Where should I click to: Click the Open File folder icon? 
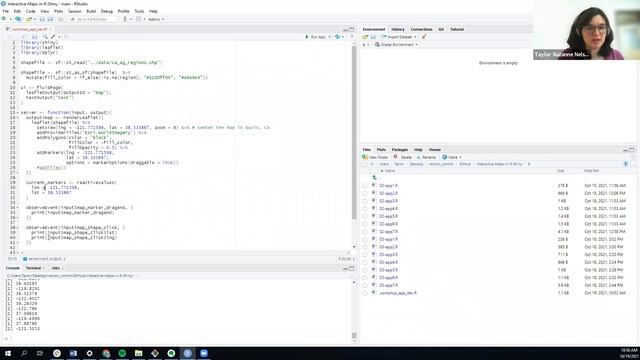pos(29,19)
